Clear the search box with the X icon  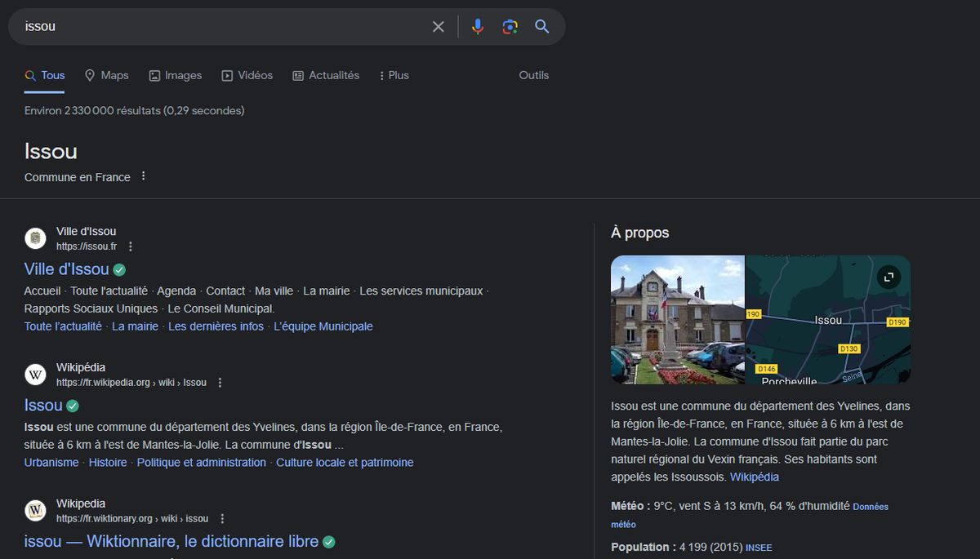pyautogui.click(x=439, y=27)
